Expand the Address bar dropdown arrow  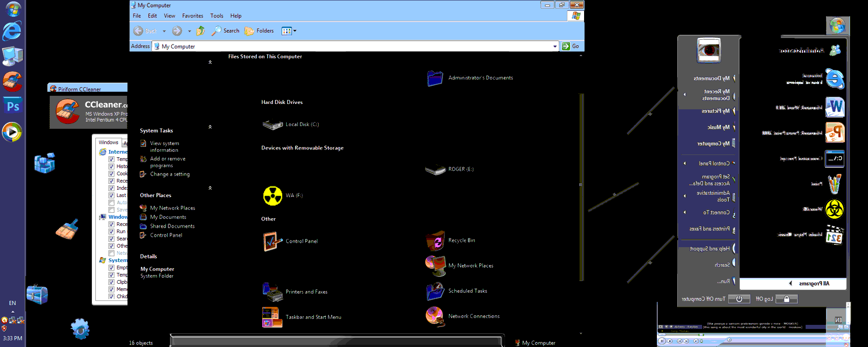555,46
